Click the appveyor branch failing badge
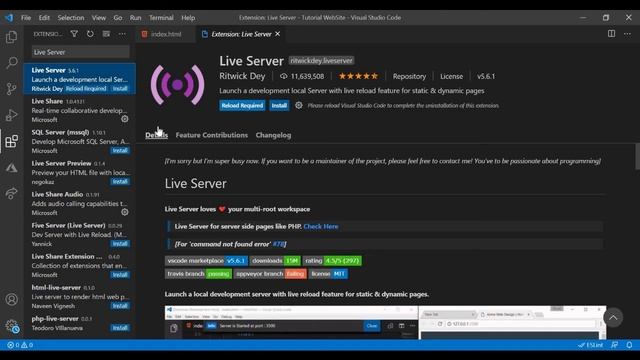This screenshot has width=640, height=360. [270, 274]
